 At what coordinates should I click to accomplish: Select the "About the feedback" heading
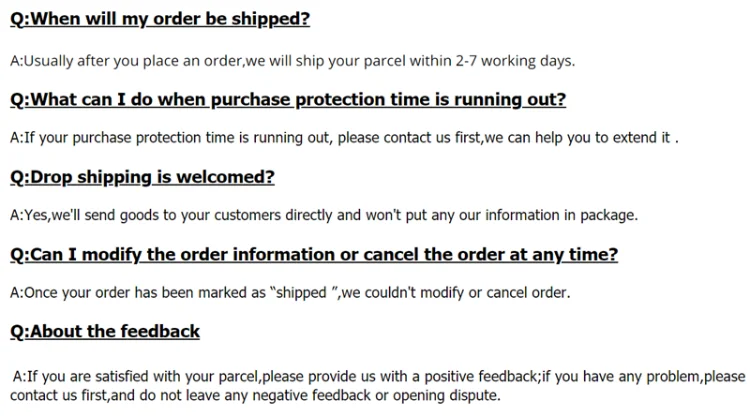[105, 331]
